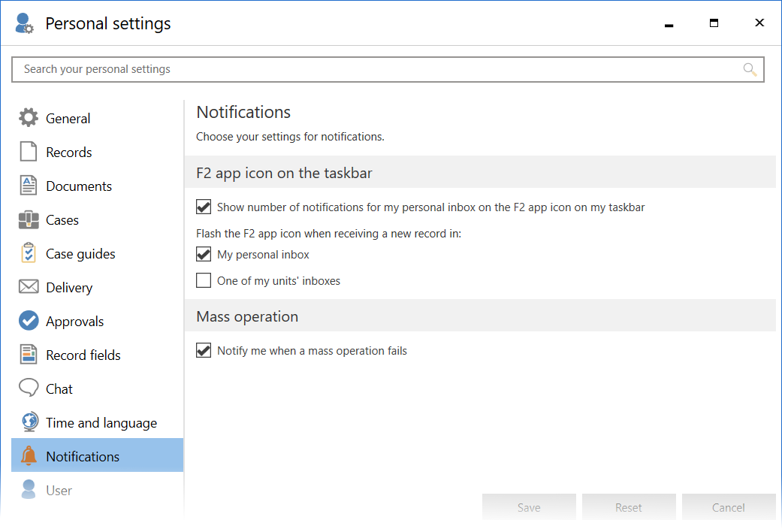This screenshot has height=532, width=782.
Task: Enable flashing for One of my units' inboxes
Action: (x=204, y=280)
